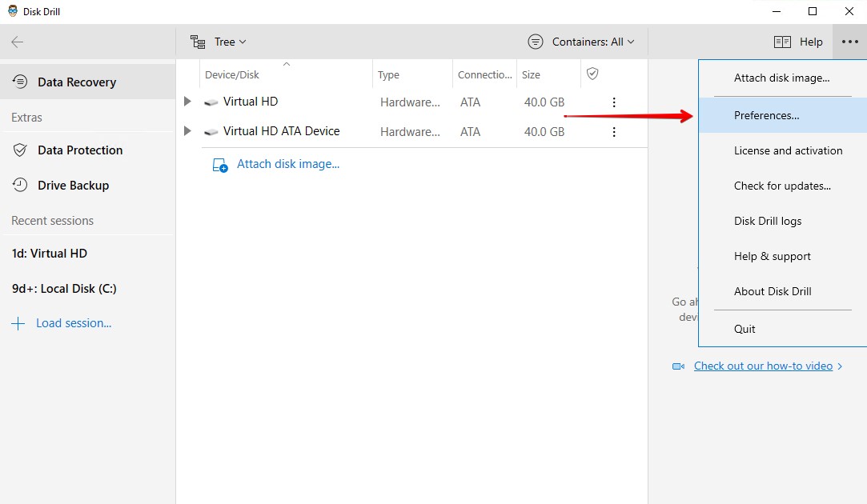Select Data Recovery in sidebar

(x=88, y=82)
